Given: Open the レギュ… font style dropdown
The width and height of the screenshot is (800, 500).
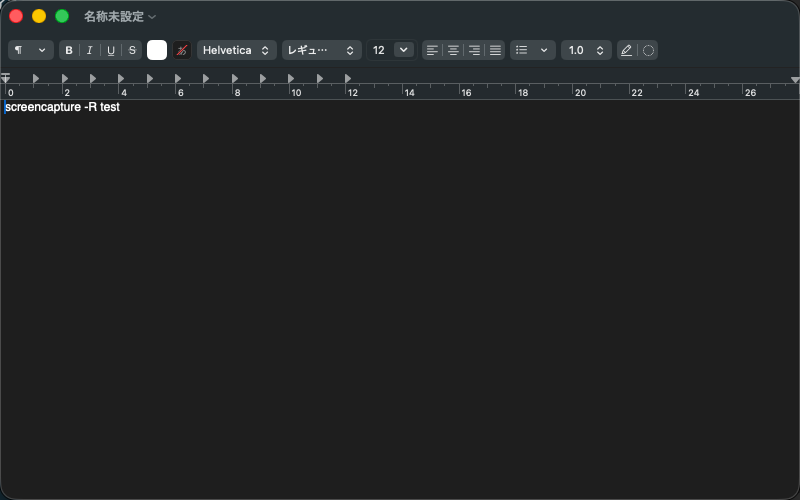Looking at the screenshot, I should [x=321, y=50].
